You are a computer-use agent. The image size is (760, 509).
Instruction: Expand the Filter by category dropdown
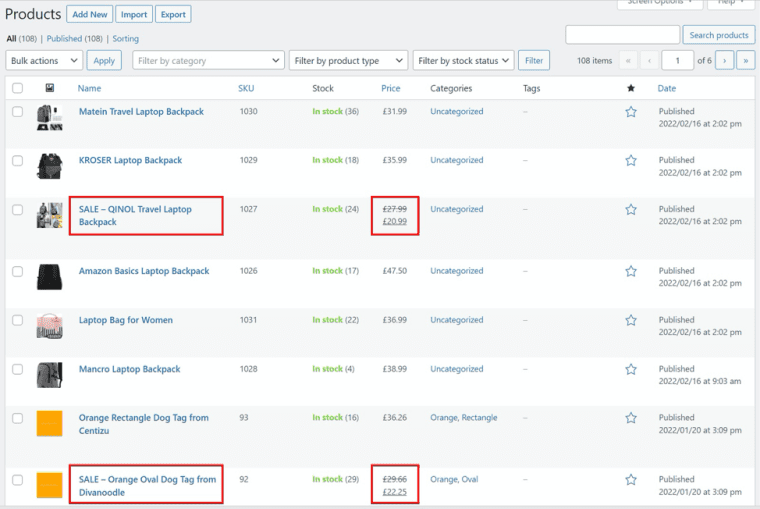[208, 61]
